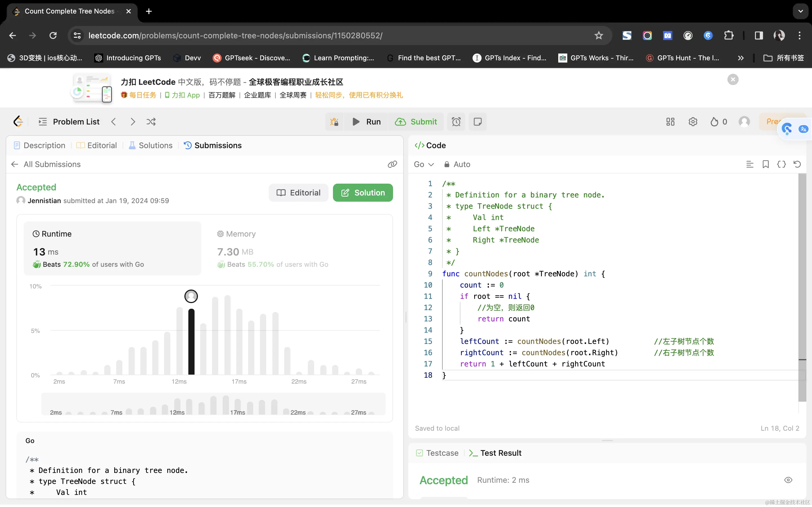This screenshot has height=507, width=812.
Task: Toggle the test result eye visibility icon
Action: tap(788, 480)
